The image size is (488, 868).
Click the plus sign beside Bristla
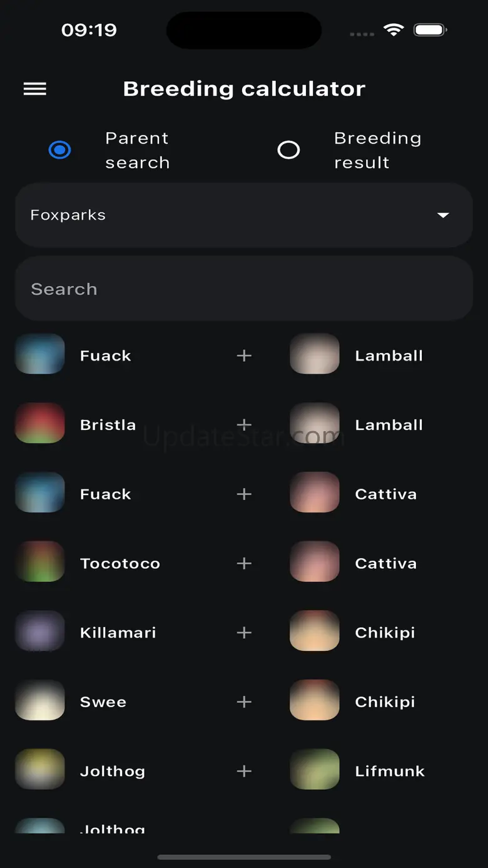[x=244, y=424]
